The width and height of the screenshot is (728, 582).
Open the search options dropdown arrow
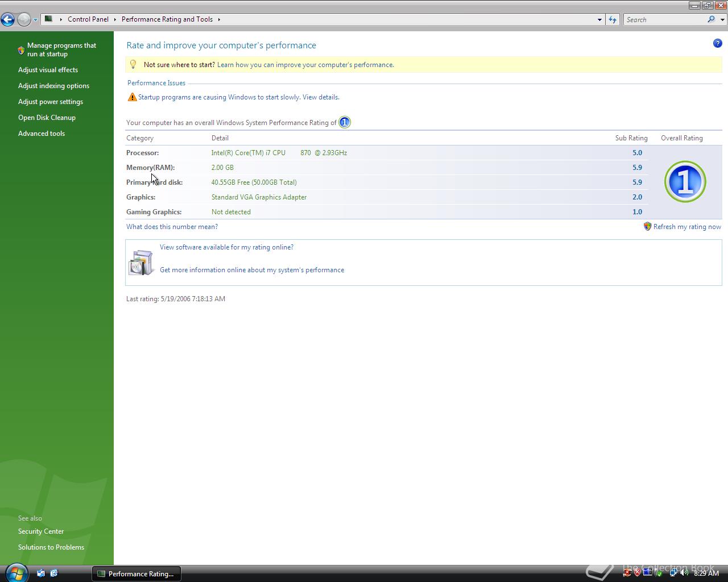tap(722, 20)
